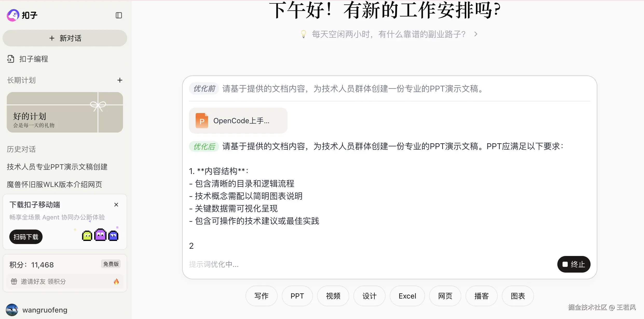The image size is (644, 319).
Task: Expand suggested prompt with chevron arrow
Action: click(476, 34)
